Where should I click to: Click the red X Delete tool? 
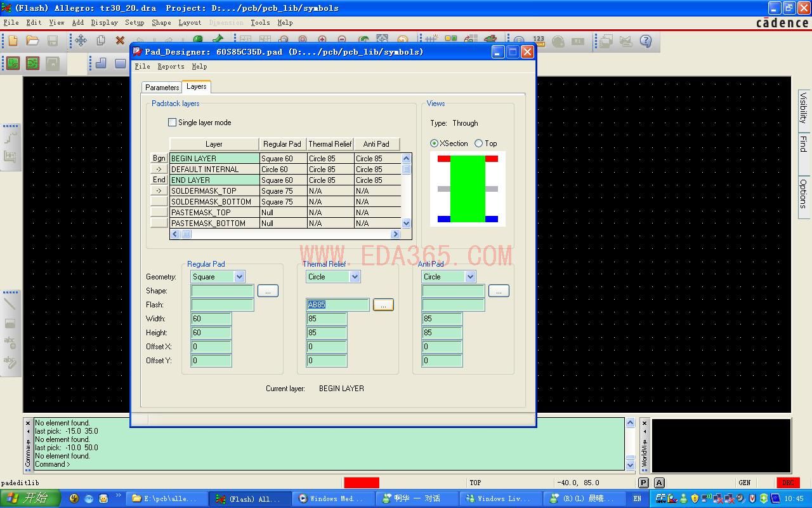pos(120,41)
